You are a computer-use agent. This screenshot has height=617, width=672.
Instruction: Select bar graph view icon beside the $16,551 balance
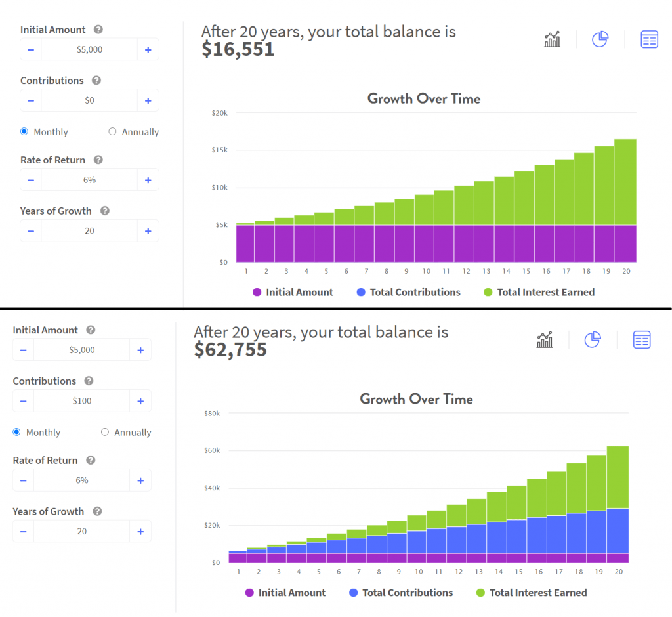[553, 39]
